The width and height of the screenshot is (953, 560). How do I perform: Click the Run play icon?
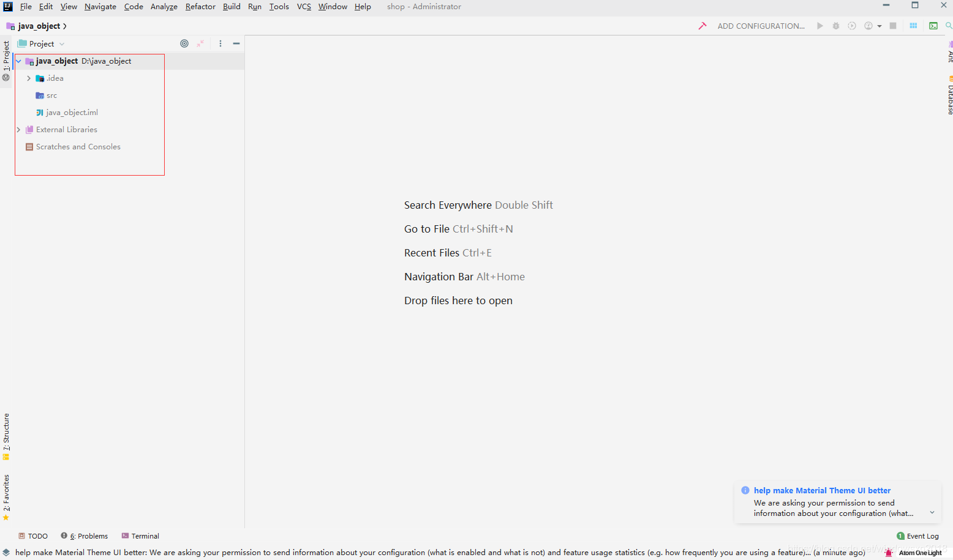[820, 26]
